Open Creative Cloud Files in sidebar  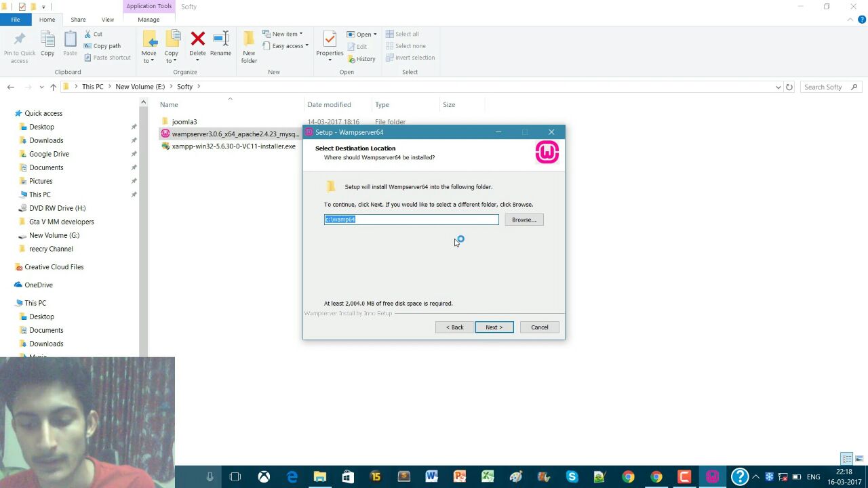click(54, 267)
